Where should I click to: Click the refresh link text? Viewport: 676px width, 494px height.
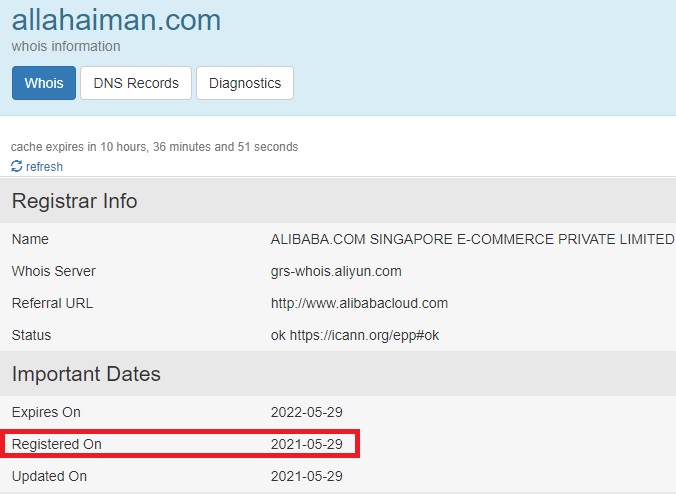tap(44, 167)
